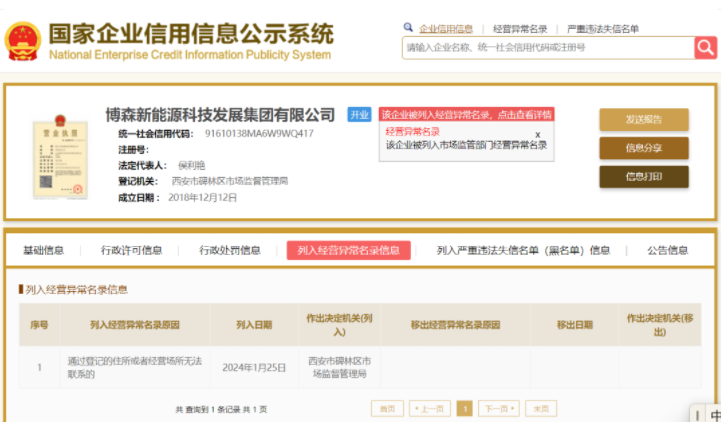Click the company name 博森新能源科技发展集团有限公司

coord(220,114)
